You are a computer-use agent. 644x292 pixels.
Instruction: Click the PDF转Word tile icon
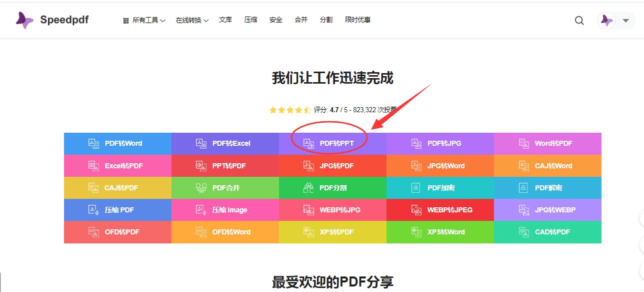click(x=93, y=143)
